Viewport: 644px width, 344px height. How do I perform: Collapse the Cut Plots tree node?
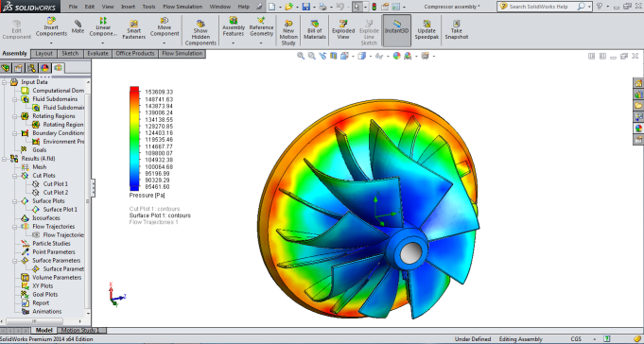click(x=15, y=176)
